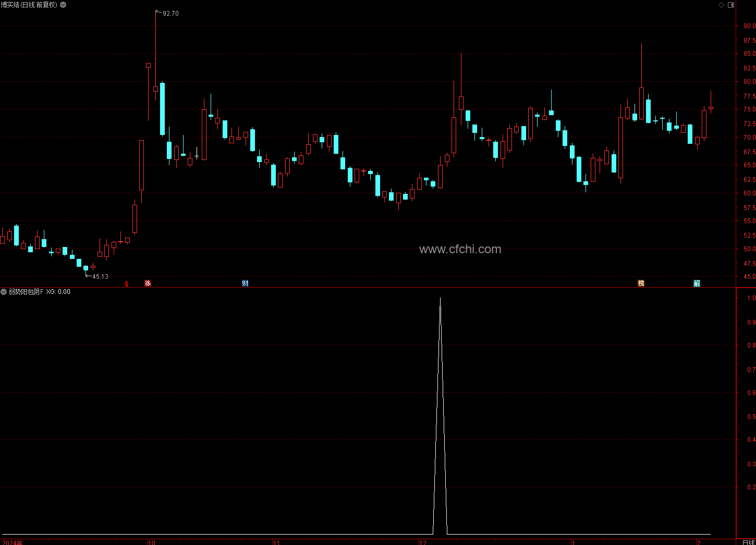
Task: Click the 45.13 low price label
Action: pyautogui.click(x=100, y=277)
